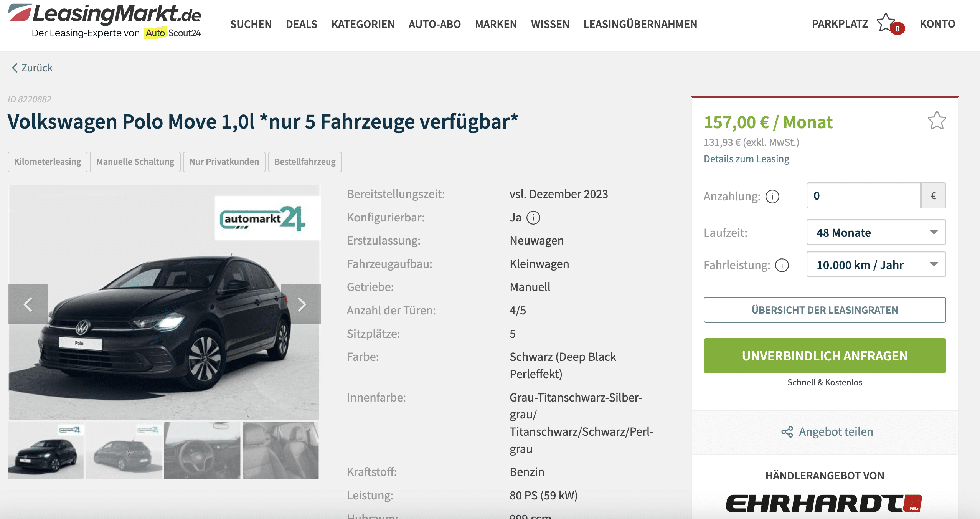Open the KATEGORIEN menu
This screenshot has width=980, height=519.
(x=363, y=24)
